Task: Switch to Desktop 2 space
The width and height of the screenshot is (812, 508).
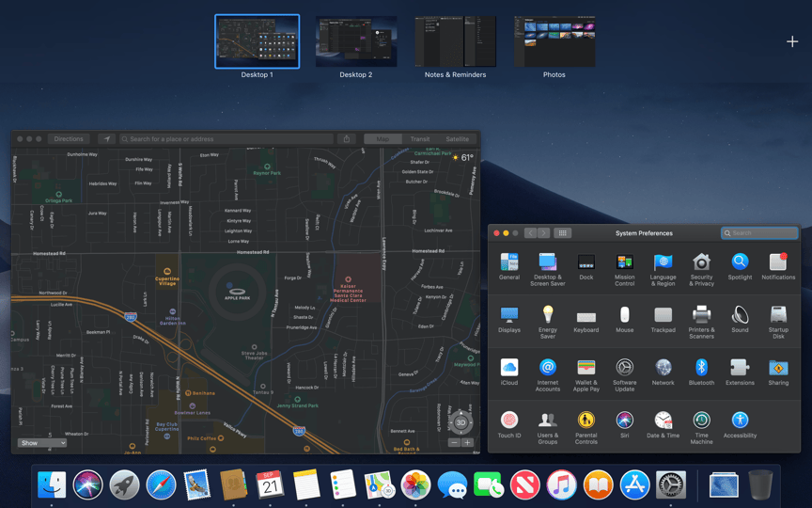Action: coord(356,41)
